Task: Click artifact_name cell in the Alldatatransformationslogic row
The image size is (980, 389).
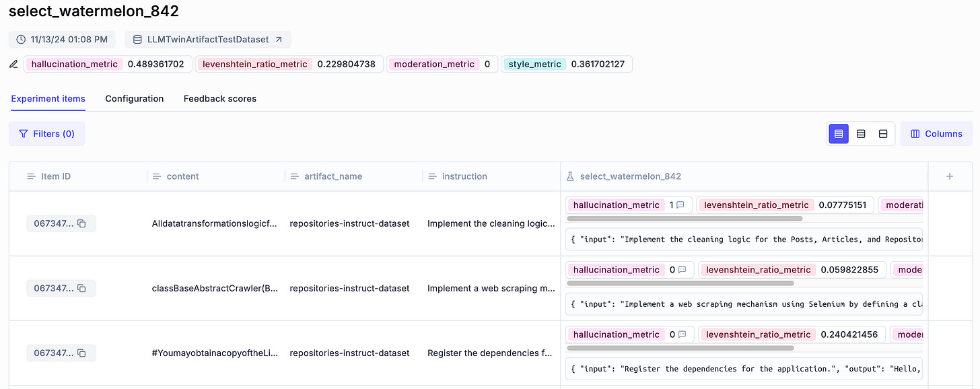Action: [x=349, y=223]
